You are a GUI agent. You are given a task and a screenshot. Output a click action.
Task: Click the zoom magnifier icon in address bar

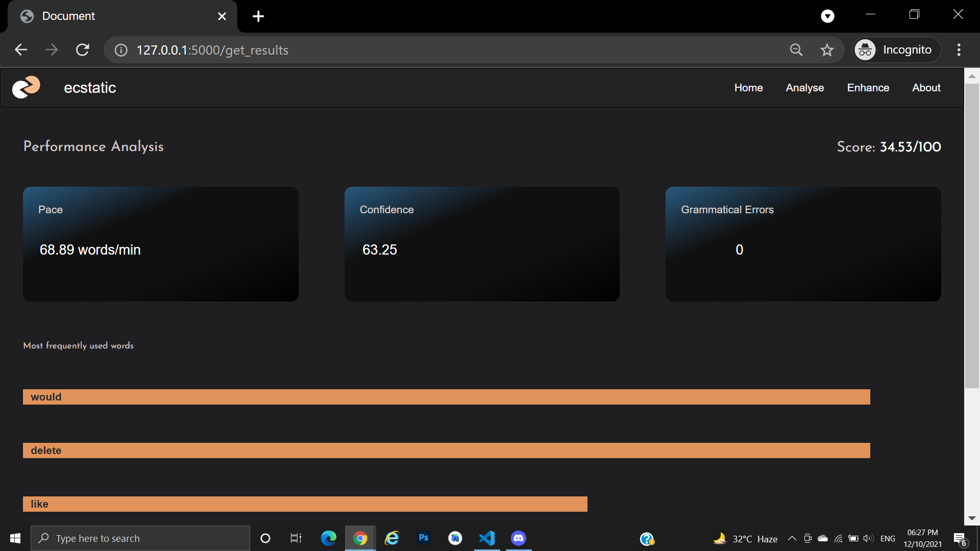coord(796,49)
